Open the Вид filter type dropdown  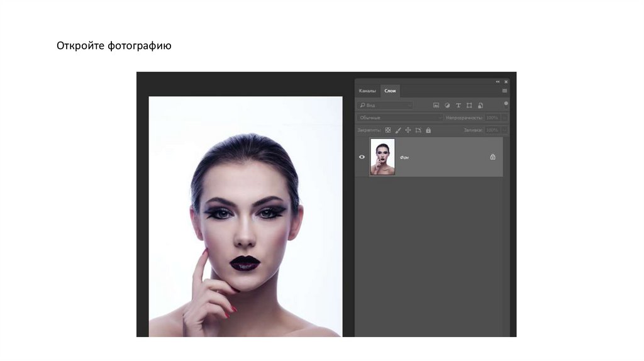385,106
